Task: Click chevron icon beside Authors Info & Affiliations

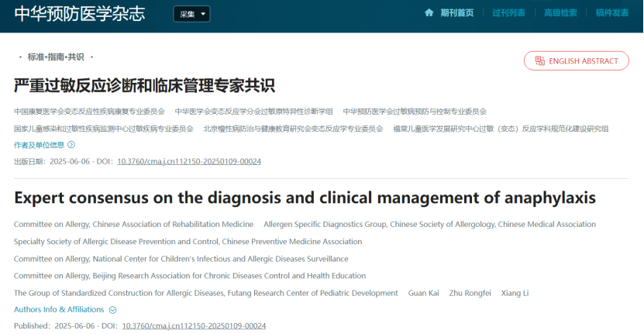Action: 113,310
